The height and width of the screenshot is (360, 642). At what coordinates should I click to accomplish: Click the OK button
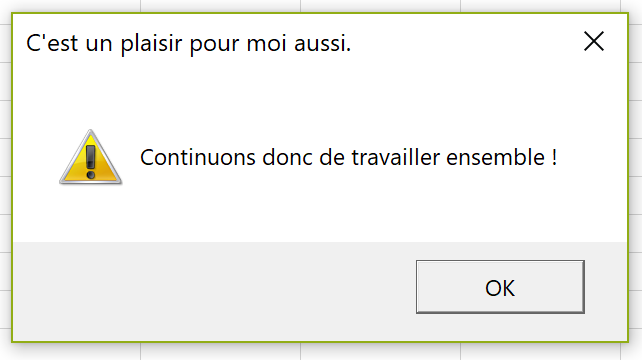pyautogui.click(x=500, y=287)
